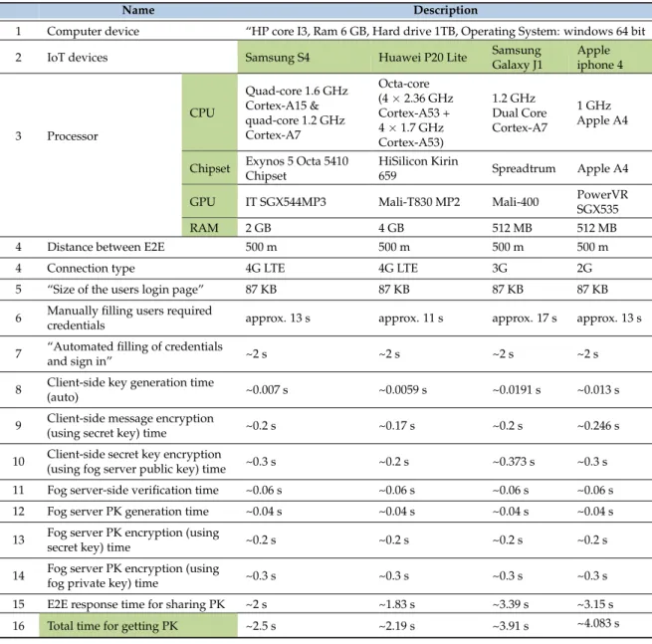Select the "Computer device" row label

tap(93, 31)
